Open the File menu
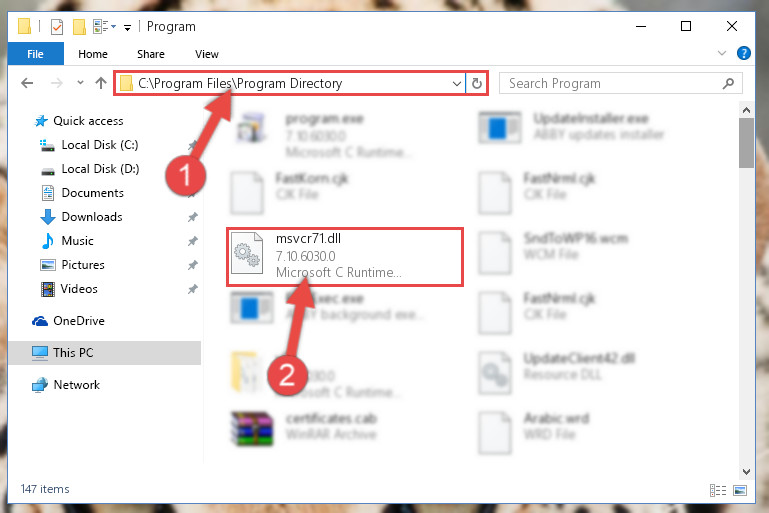The width and height of the screenshot is (769, 513). pyautogui.click(x=35, y=54)
